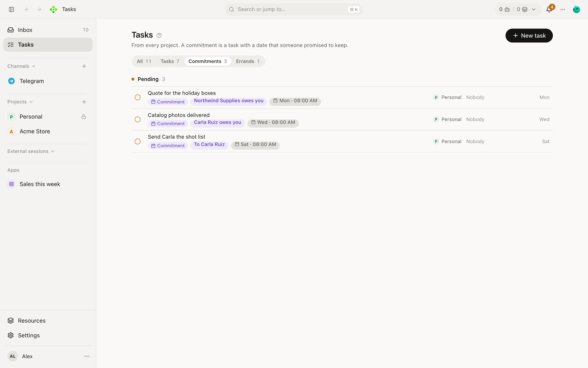Click the green avatar at top right
This screenshot has width=588, height=368.
tap(577, 9)
